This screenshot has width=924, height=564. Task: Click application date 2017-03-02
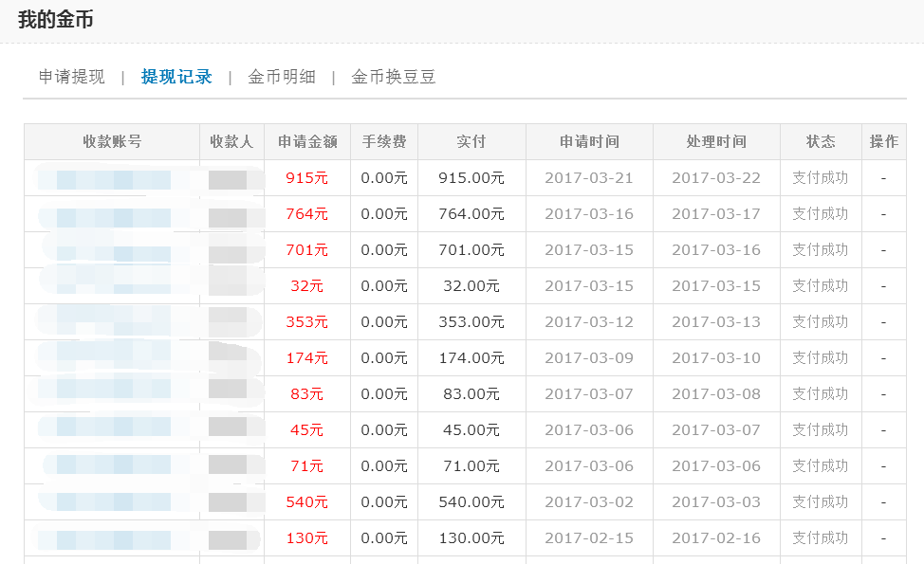point(589,502)
